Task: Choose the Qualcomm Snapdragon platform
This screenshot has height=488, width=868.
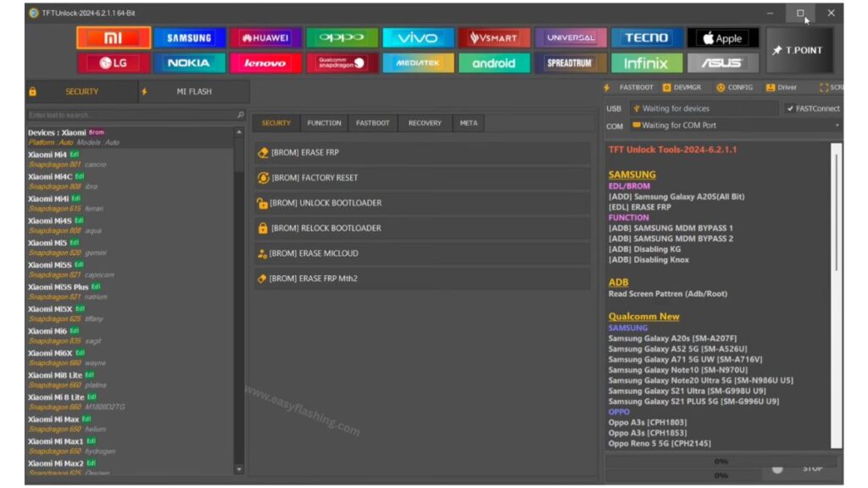Action: click(342, 63)
